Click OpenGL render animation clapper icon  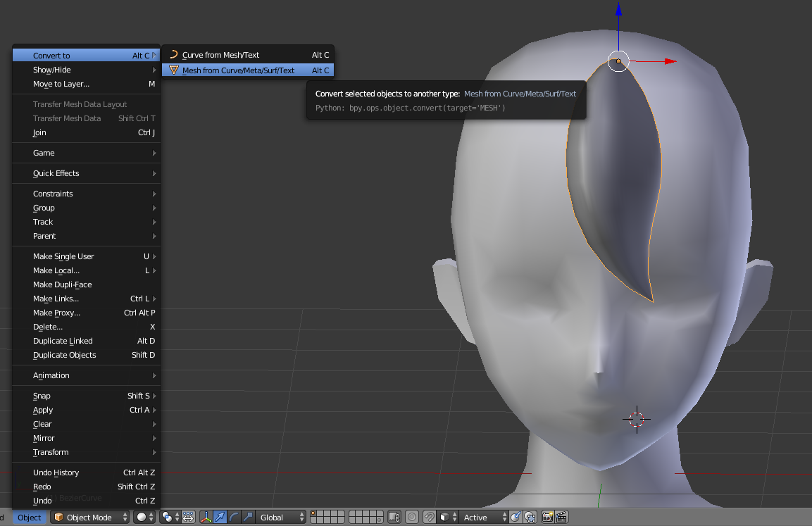[x=562, y=518]
